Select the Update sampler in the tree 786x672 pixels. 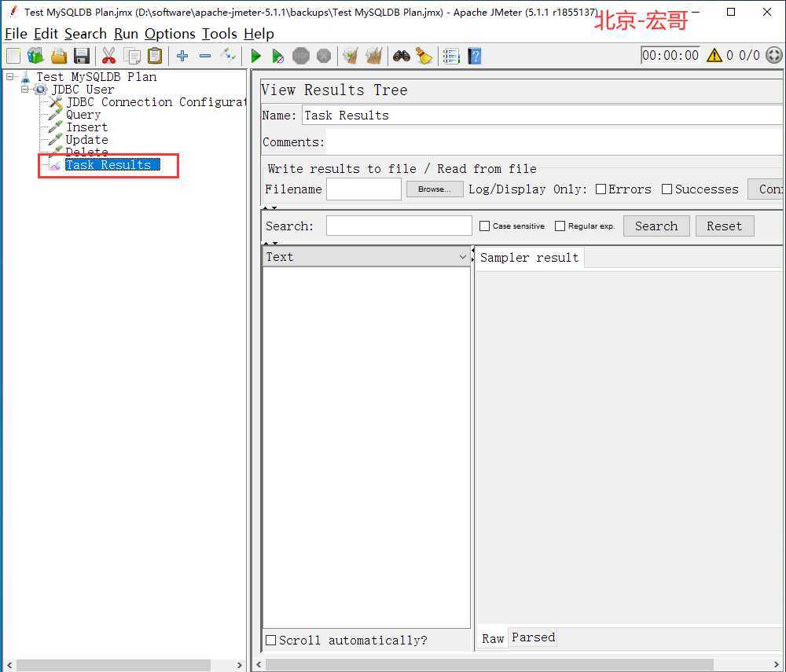click(x=86, y=140)
